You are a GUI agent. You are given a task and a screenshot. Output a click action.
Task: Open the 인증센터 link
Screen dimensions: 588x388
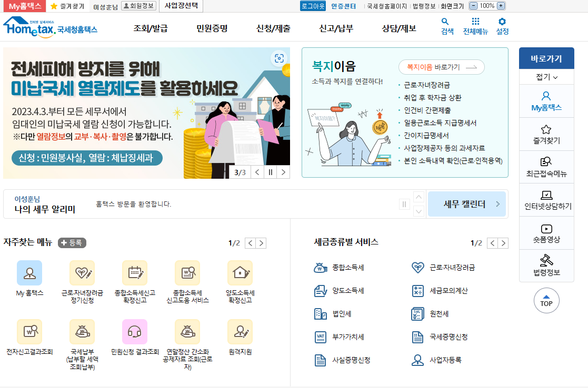click(344, 6)
